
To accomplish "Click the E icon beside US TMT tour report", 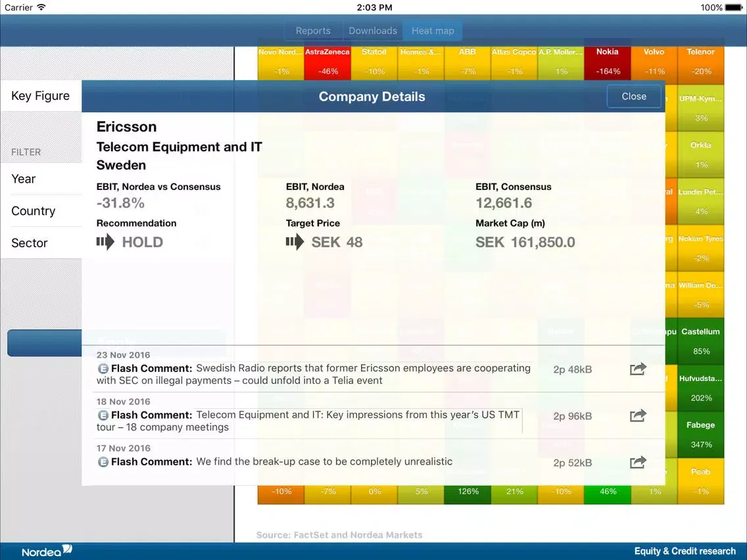I will (103, 415).
